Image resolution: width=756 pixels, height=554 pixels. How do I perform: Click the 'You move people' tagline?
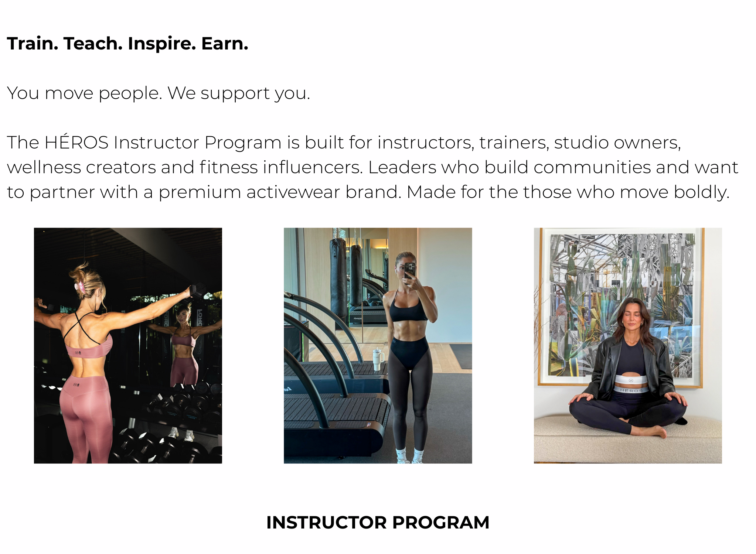pyautogui.click(x=158, y=93)
